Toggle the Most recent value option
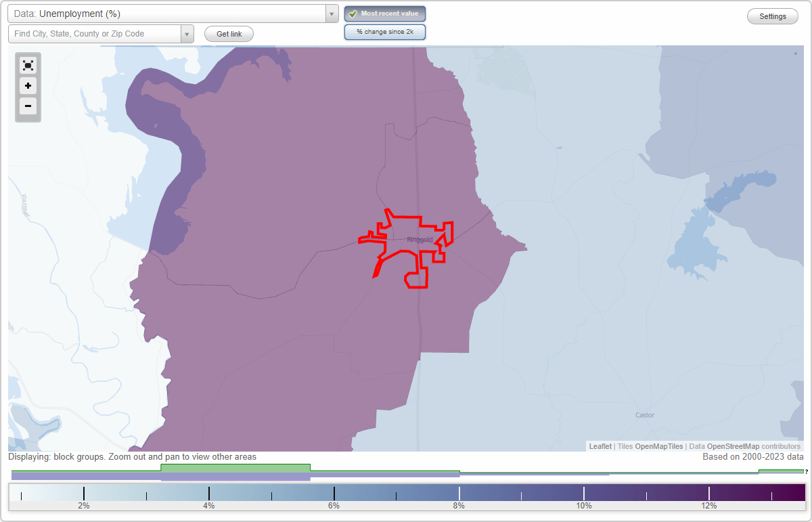This screenshot has height=522, width=812. click(385, 14)
